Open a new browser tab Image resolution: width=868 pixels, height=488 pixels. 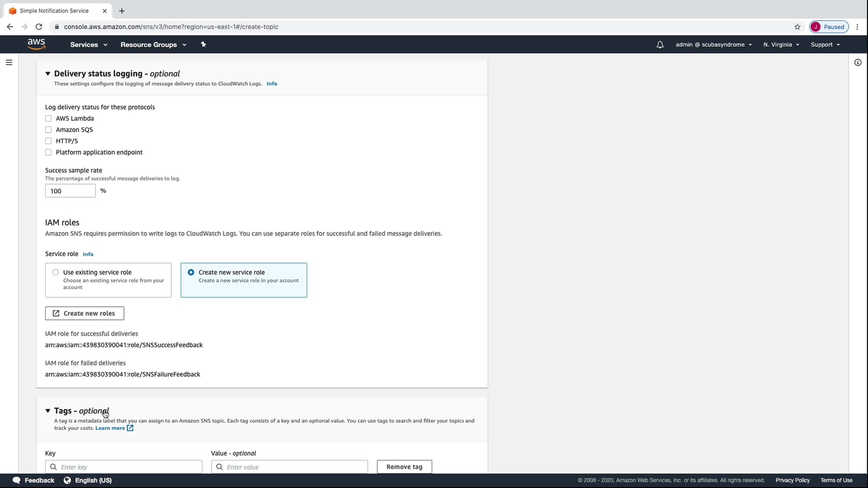(122, 11)
